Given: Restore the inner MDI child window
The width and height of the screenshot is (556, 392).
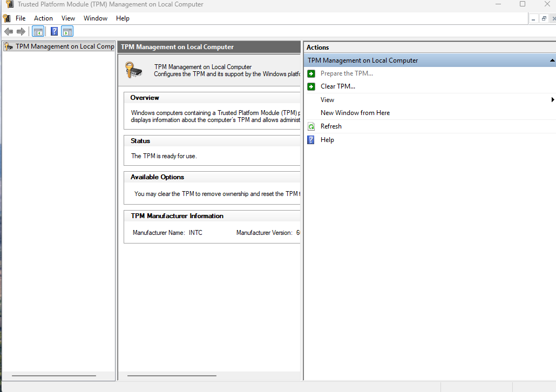Looking at the screenshot, I should tap(544, 19).
